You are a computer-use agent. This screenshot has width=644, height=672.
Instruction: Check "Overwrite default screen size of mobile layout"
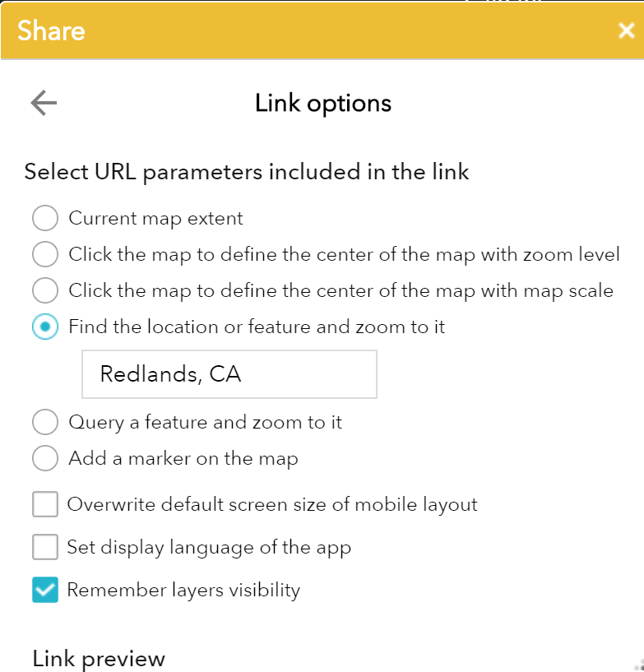point(45,504)
